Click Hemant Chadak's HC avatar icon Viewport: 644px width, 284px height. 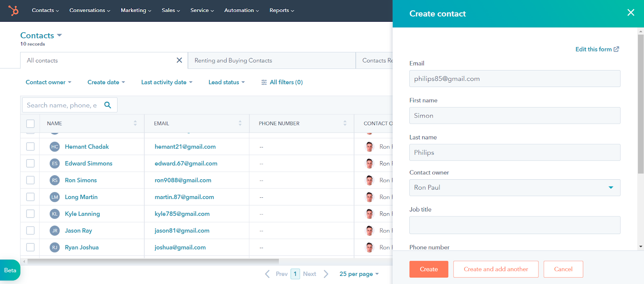[x=55, y=147]
